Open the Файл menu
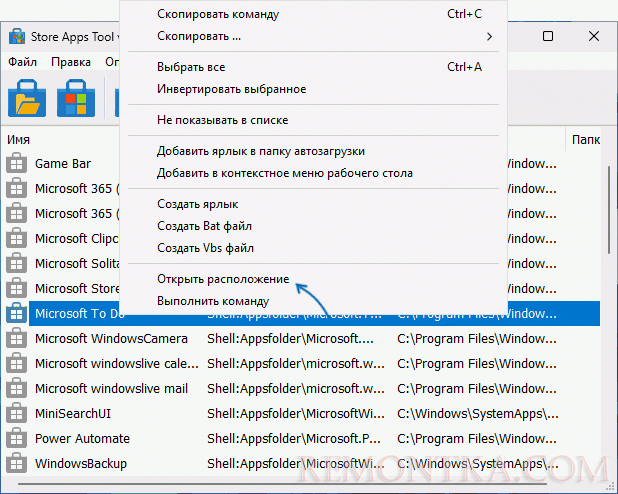This screenshot has width=618, height=494. (22, 62)
